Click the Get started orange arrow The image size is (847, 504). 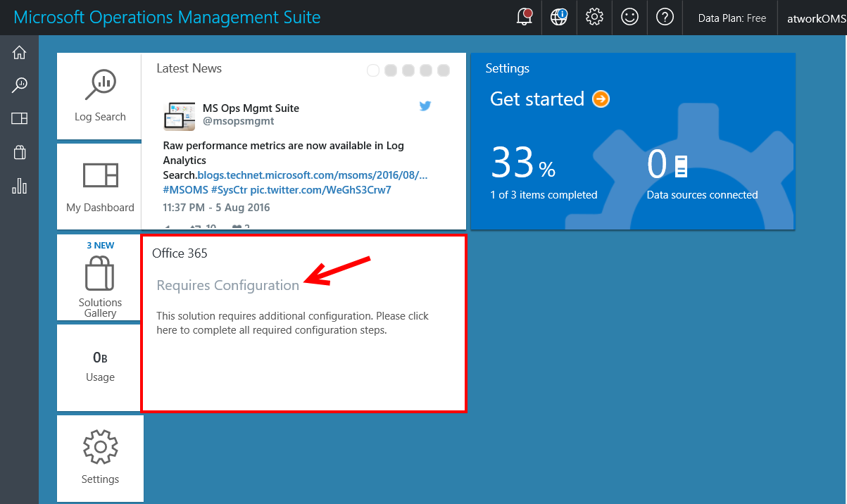pos(601,99)
